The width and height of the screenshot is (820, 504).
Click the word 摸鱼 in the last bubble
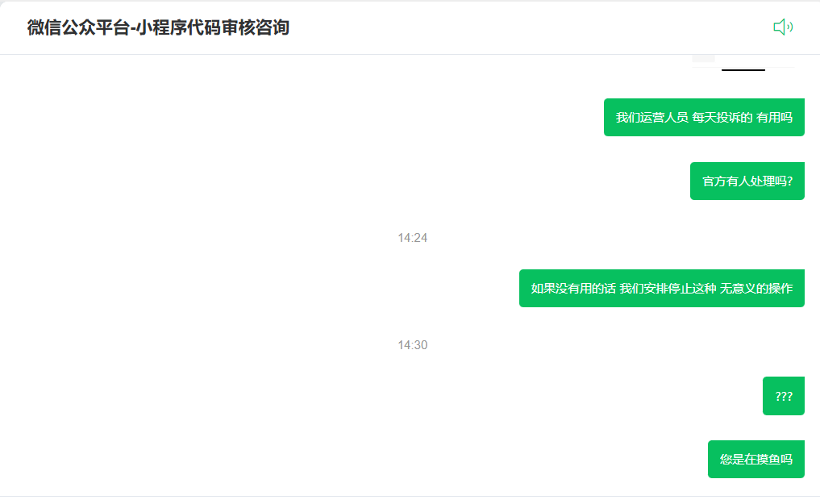[768, 459]
